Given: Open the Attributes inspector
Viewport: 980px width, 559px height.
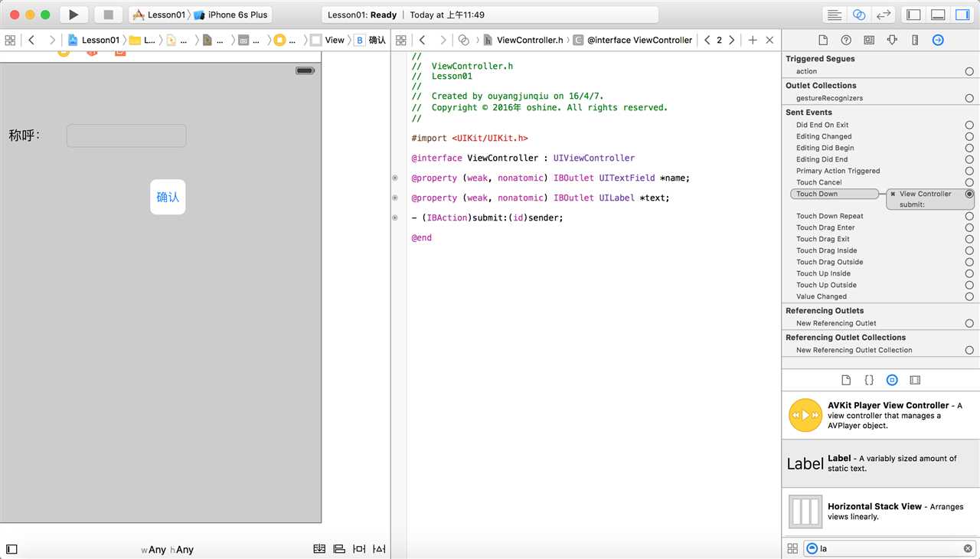Looking at the screenshot, I should tap(892, 40).
